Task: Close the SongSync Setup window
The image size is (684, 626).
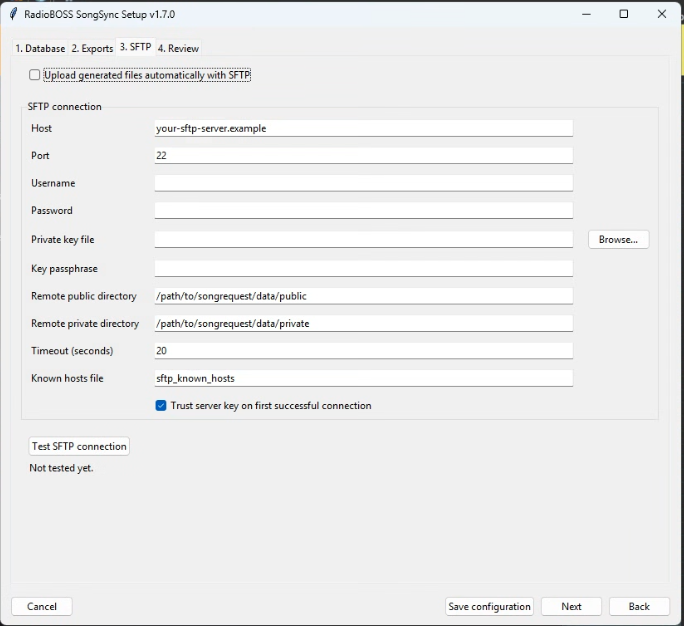Action: 662,14
